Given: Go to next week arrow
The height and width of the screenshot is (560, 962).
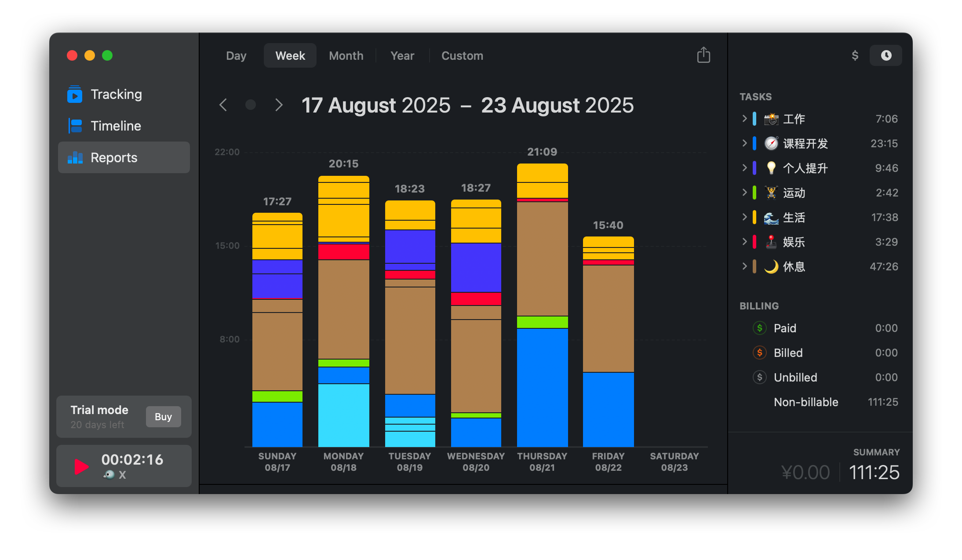Looking at the screenshot, I should click(279, 105).
